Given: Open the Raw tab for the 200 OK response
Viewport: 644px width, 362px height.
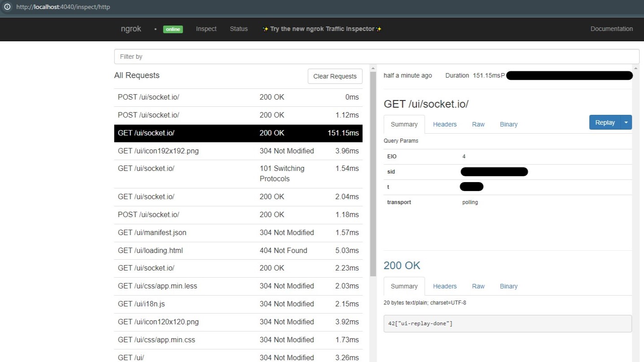Looking at the screenshot, I should (478, 286).
